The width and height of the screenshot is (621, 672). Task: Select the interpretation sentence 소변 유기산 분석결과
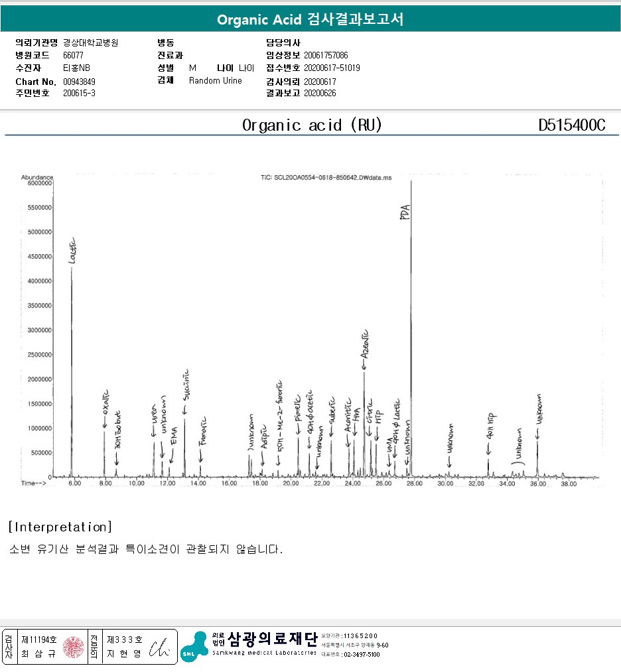coord(146,549)
